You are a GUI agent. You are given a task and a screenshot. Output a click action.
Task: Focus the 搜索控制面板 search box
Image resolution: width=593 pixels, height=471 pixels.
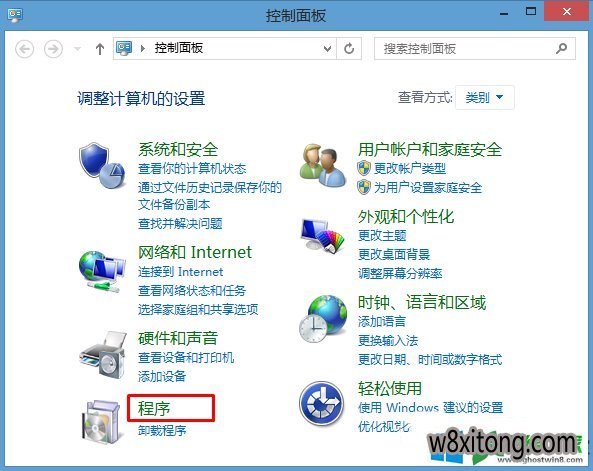tap(475, 48)
